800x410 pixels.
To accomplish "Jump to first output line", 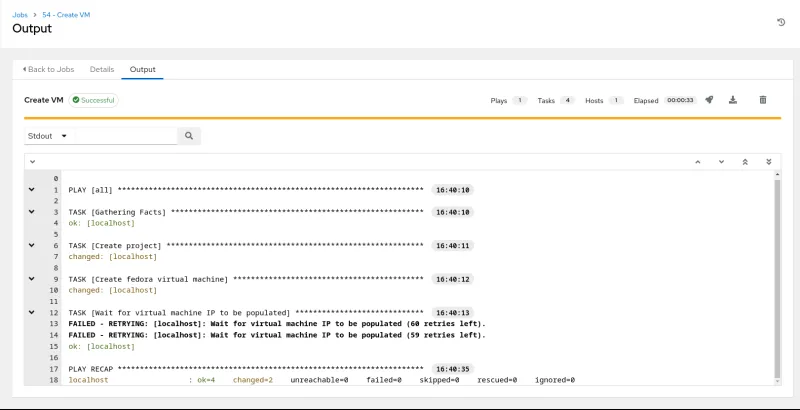I will click(745, 161).
